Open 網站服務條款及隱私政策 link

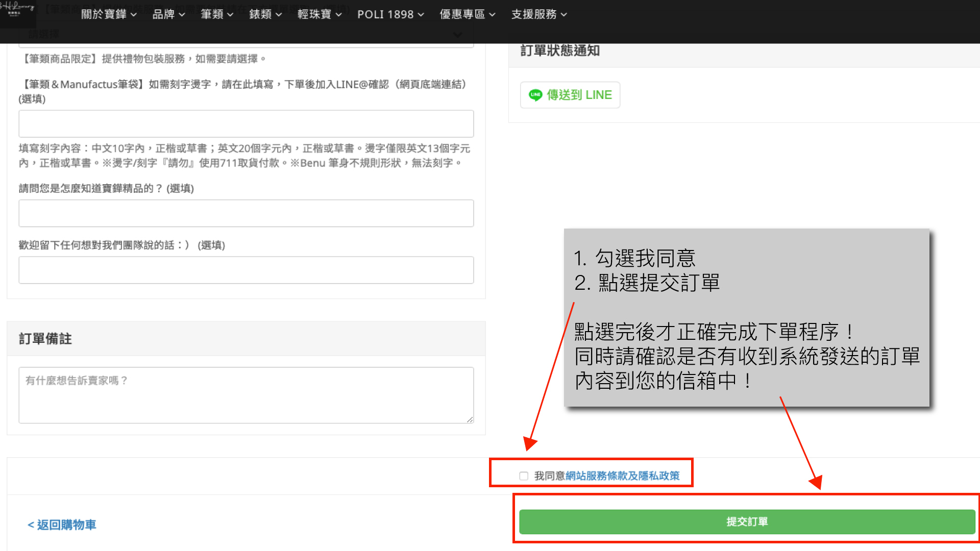click(x=622, y=476)
